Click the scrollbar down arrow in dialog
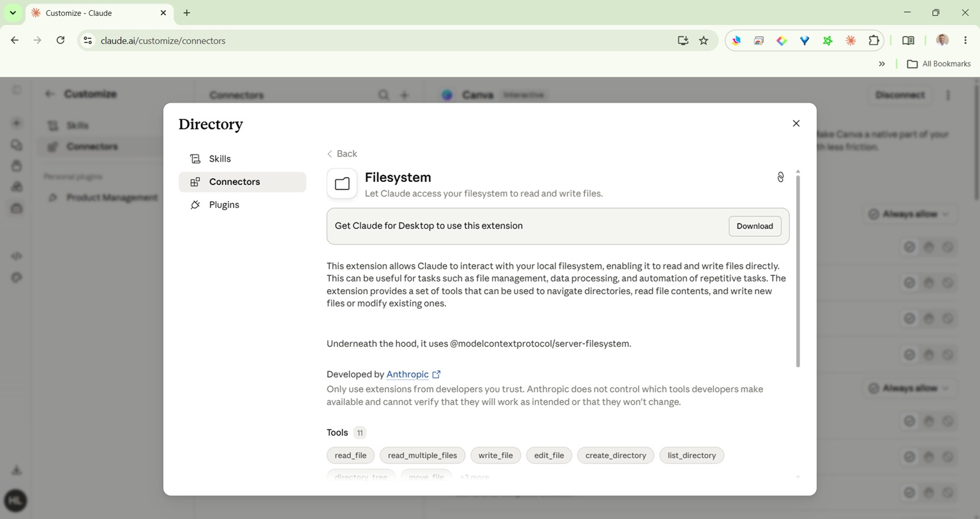 (798, 477)
